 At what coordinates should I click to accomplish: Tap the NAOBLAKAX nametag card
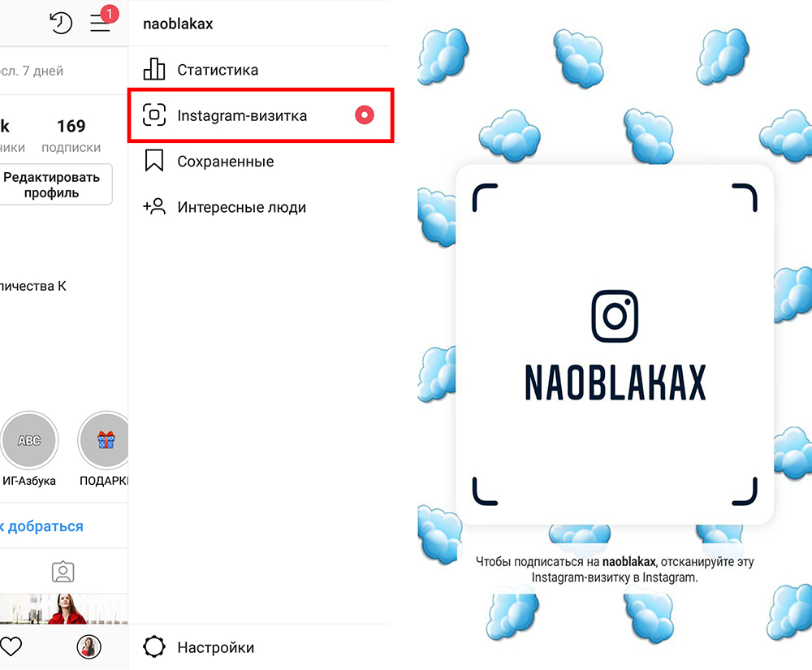point(615,344)
